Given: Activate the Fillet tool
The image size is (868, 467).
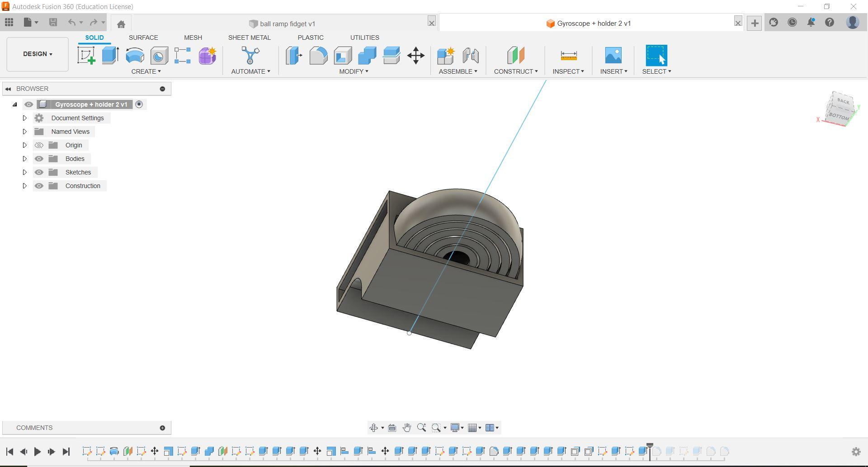Looking at the screenshot, I should tap(318, 56).
